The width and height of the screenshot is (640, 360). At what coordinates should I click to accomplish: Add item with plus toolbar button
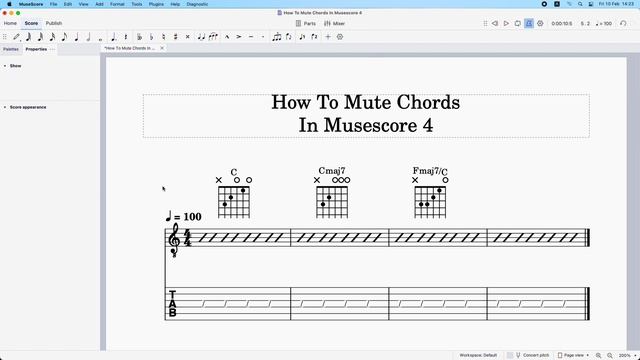[x=328, y=37]
